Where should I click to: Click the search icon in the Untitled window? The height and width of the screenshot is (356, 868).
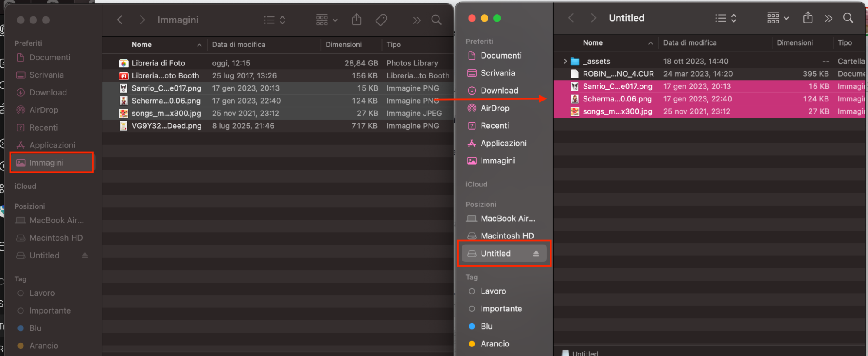pyautogui.click(x=848, y=18)
